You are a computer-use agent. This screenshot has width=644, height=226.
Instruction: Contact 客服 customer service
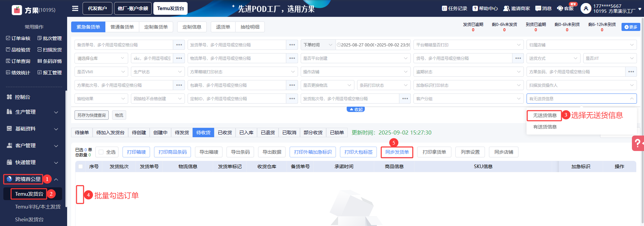(x=560, y=8)
